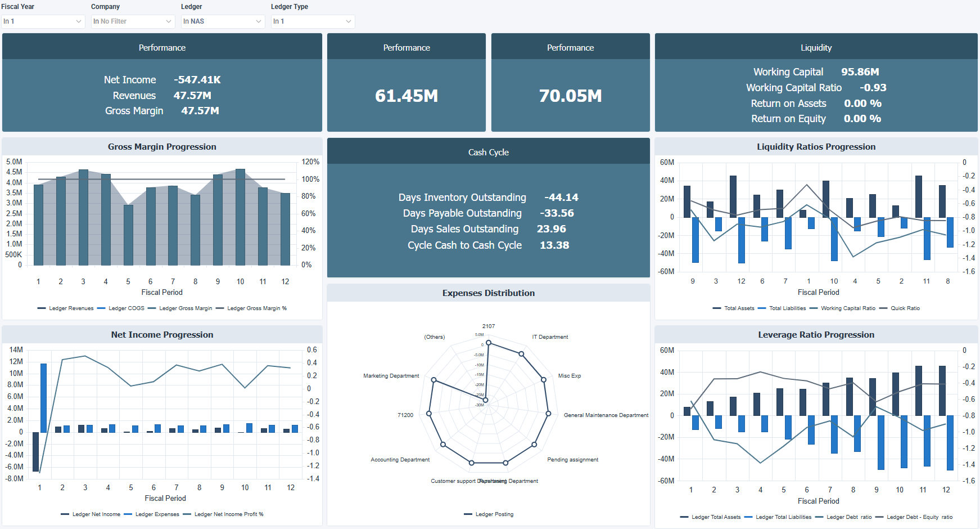Toggle Total Assets legend in Liquidity chart

[x=734, y=308]
